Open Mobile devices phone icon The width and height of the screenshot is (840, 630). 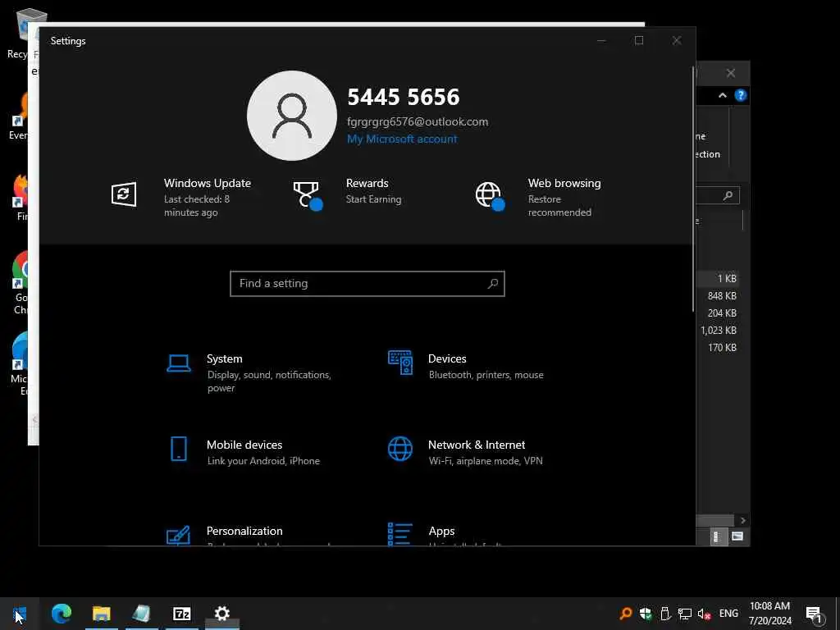coord(179,449)
